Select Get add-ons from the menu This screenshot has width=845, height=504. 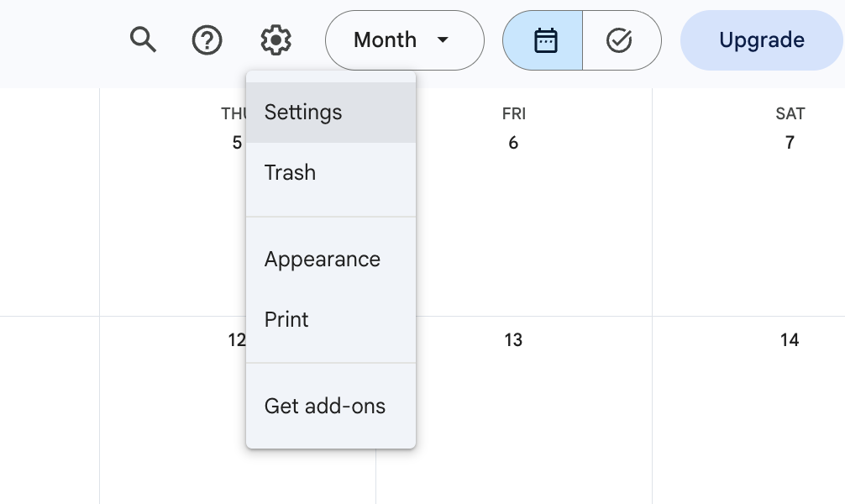325,406
